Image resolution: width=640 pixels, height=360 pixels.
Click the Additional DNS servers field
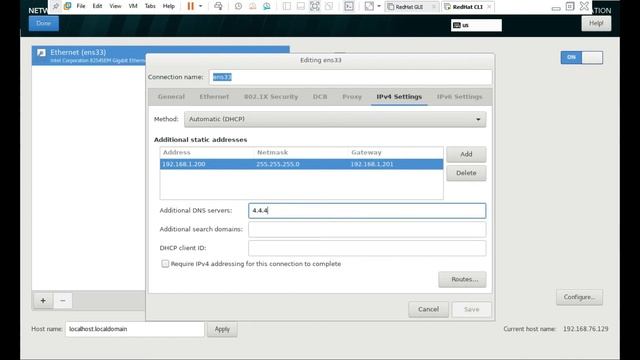point(367,211)
